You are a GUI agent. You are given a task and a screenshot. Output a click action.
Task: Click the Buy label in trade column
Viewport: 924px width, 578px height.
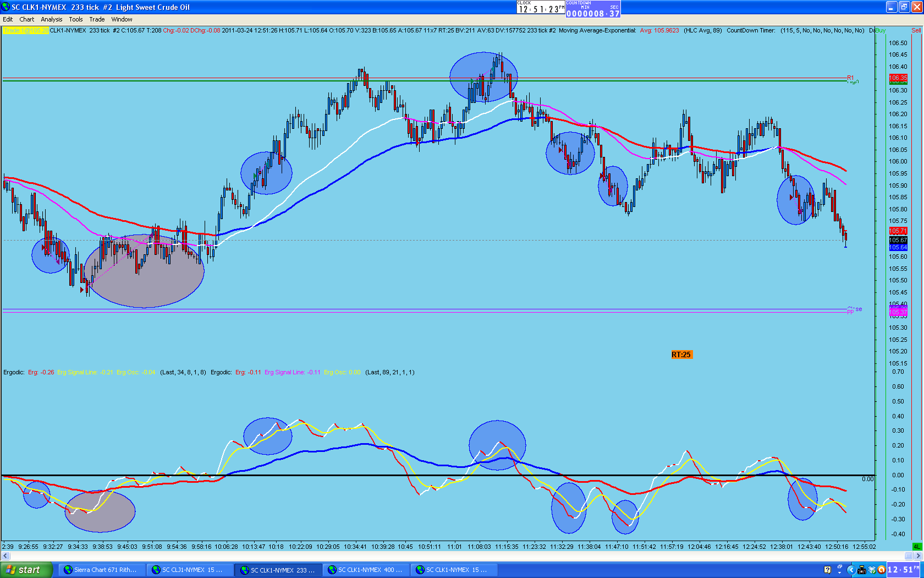(881, 30)
